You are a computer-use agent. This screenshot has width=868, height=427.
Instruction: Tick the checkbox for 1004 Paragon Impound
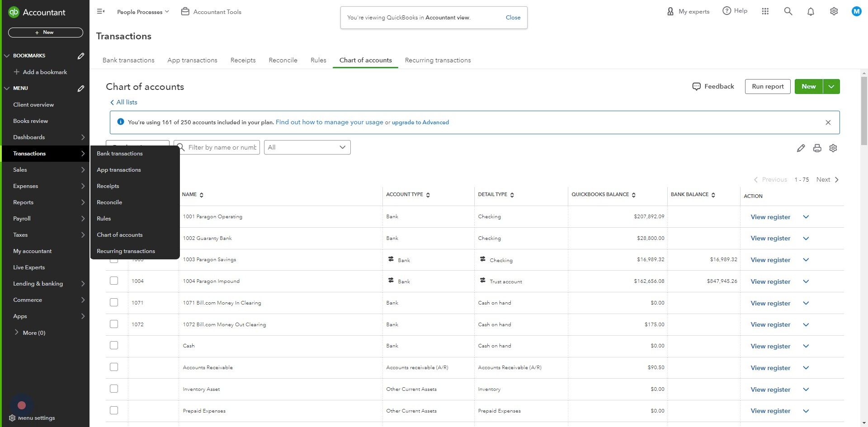pos(114,281)
